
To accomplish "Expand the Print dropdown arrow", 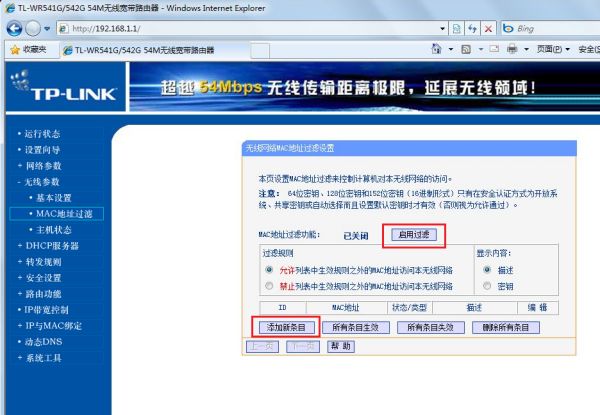I will click(x=527, y=49).
